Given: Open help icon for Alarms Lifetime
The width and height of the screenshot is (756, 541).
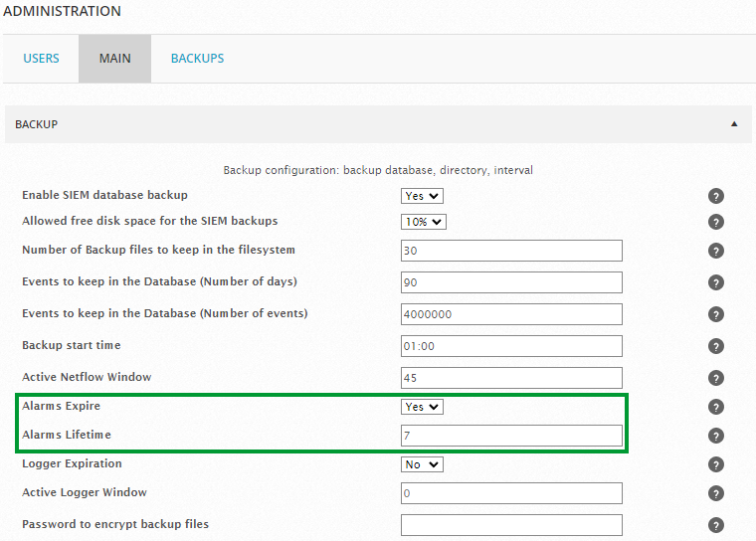Looking at the screenshot, I should coord(716,436).
